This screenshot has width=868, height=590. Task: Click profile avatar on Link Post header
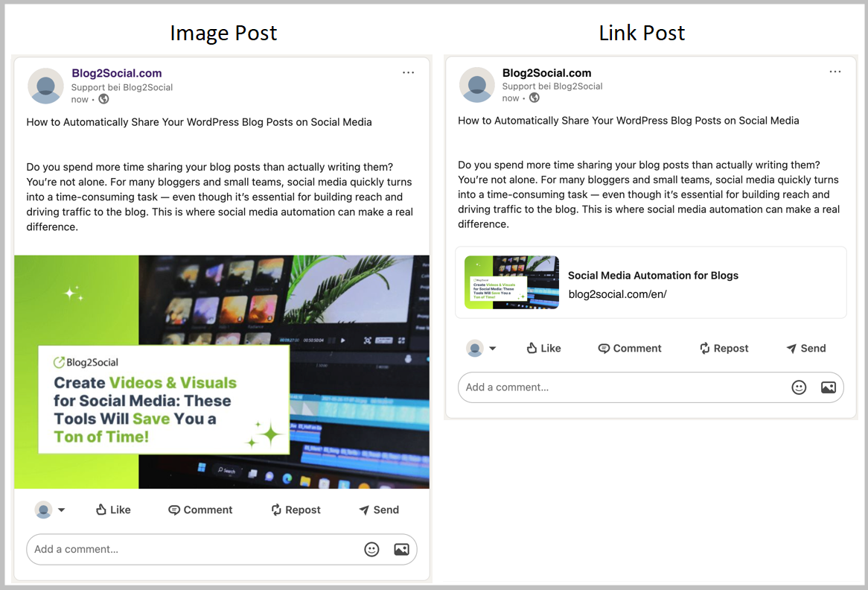click(x=476, y=85)
